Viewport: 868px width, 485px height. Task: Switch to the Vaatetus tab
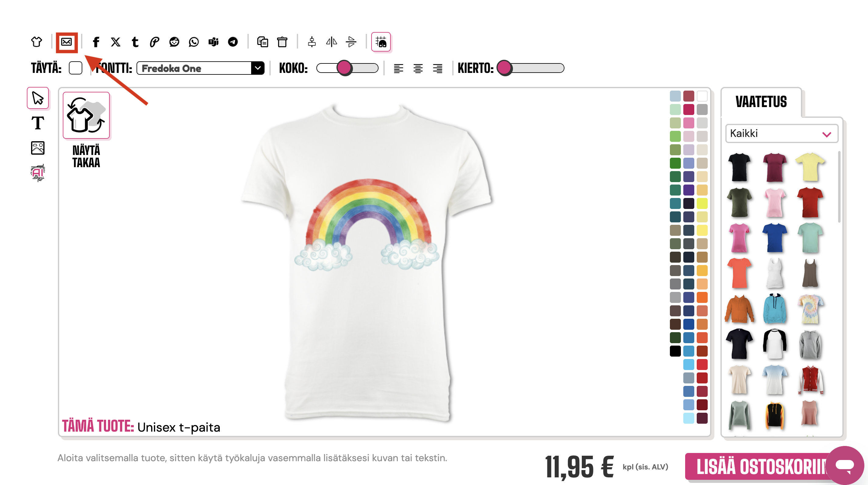pyautogui.click(x=761, y=102)
